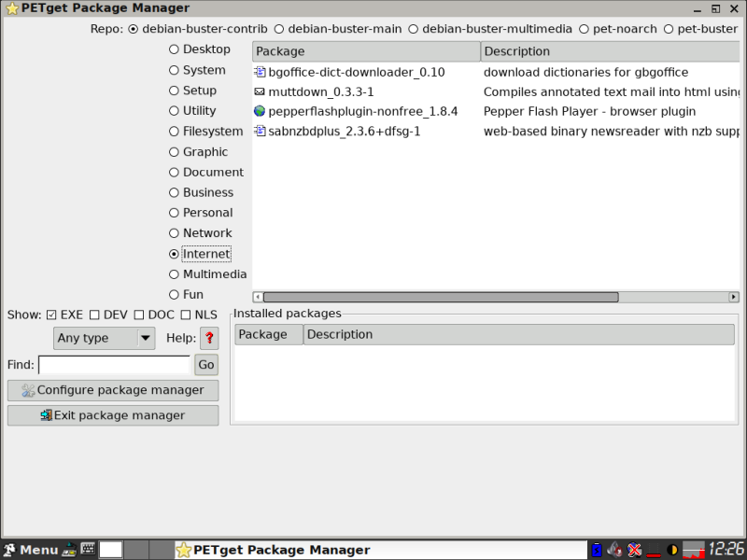Image resolution: width=747 pixels, height=560 pixels.
Task: Uncheck the EXE show checkbox
Action: click(52, 315)
